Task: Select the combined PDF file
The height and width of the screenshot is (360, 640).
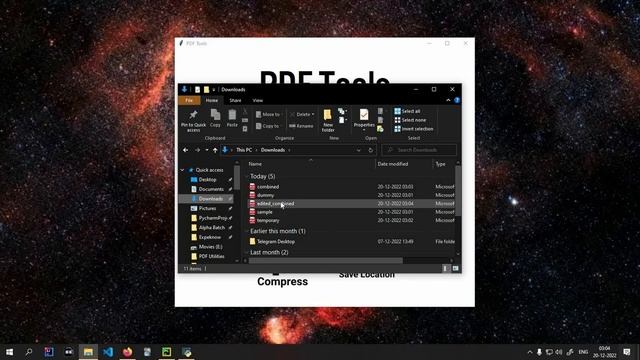Action: pyautogui.click(x=268, y=187)
